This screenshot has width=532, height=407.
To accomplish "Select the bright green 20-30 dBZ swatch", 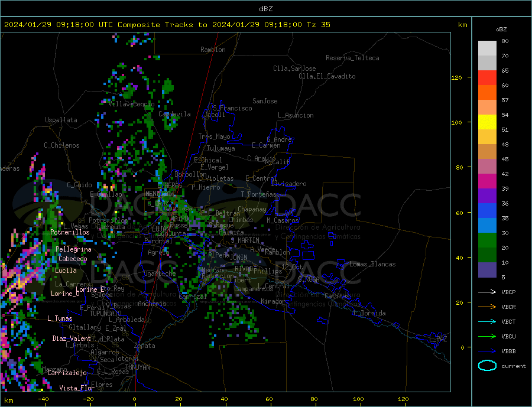I will [487, 240].
